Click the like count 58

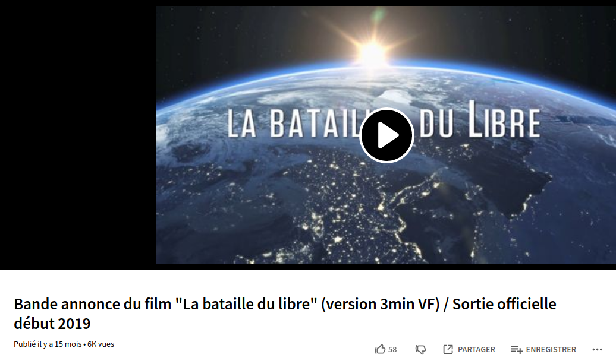(392, 350)
